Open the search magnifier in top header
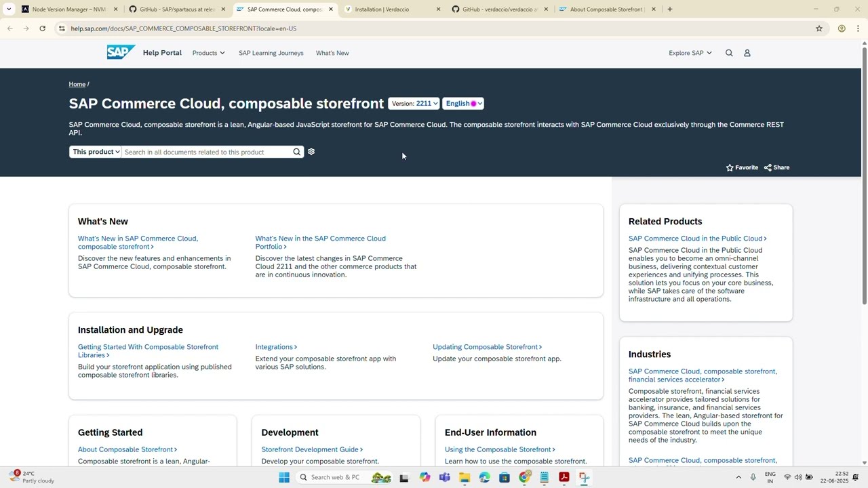868x488 pixels. (729, 53)
